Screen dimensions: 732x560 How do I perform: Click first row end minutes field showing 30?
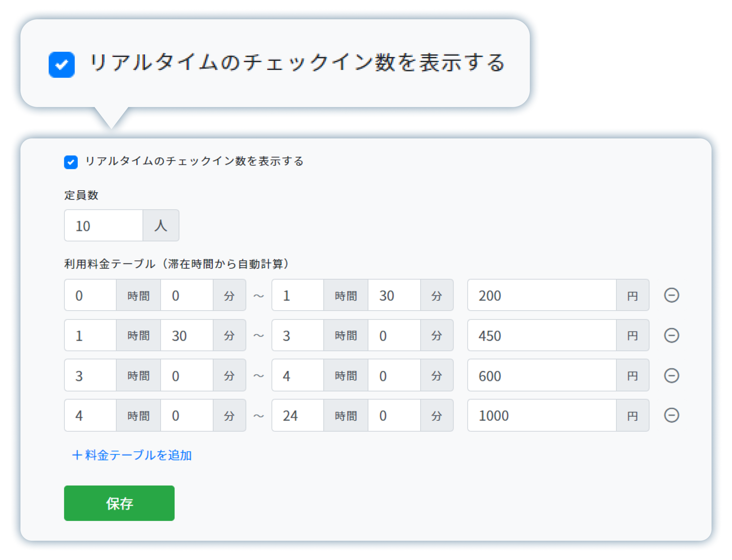point(394,295)
